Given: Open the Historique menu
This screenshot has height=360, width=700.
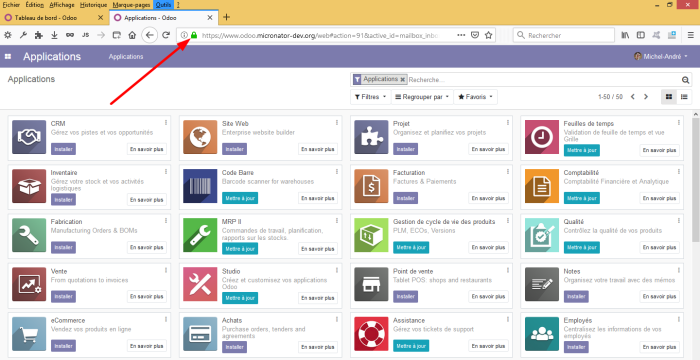Looking at the screenshot, I should pyautogui.click(x=94, y=5).
